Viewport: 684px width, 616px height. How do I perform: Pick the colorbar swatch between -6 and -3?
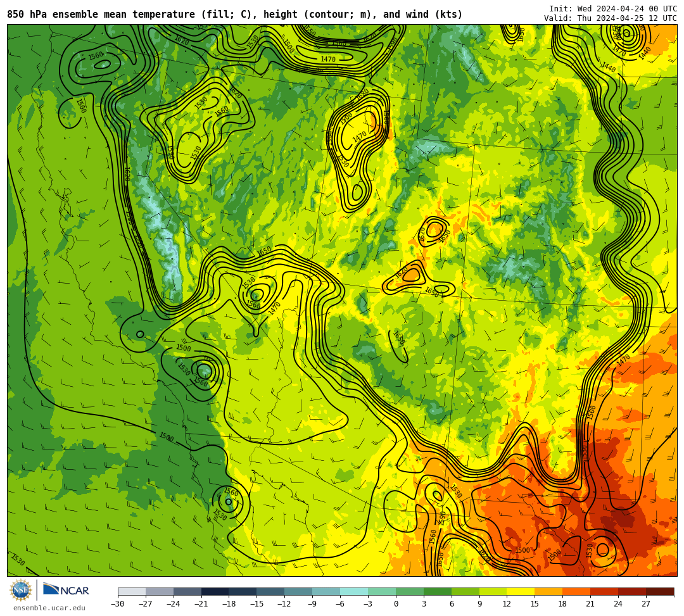[354, 591]
